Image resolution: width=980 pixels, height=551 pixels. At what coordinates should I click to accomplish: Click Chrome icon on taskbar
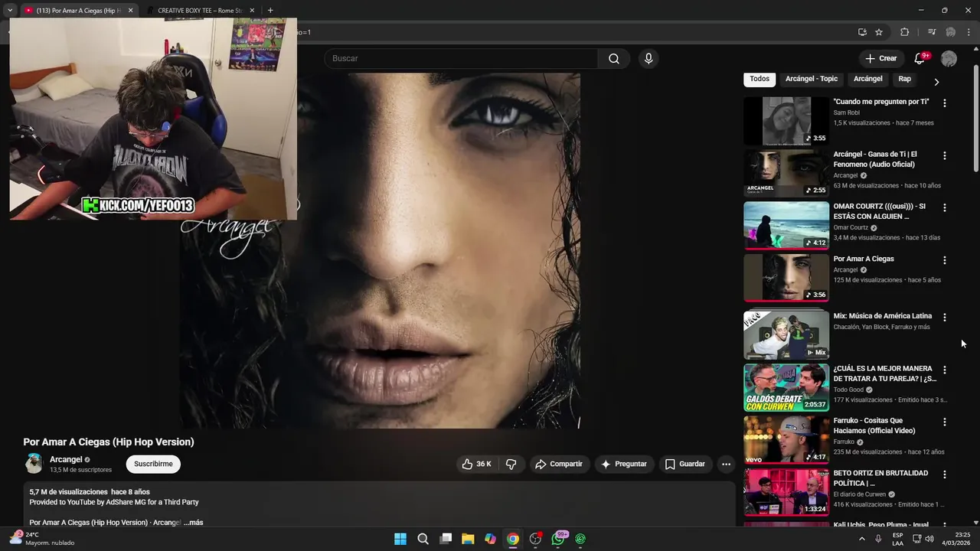[x=513, y=539]
